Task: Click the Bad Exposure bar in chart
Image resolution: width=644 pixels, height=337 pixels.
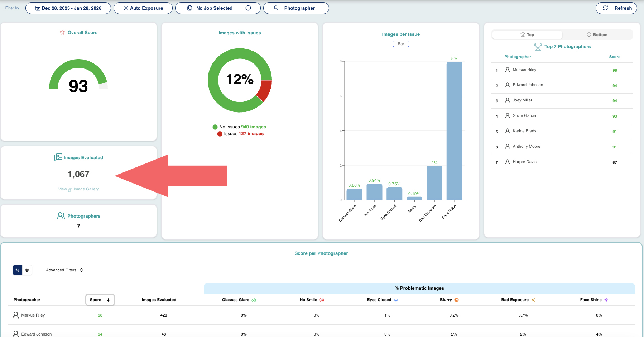Action: pyautogui.click(x=434, y=183)
